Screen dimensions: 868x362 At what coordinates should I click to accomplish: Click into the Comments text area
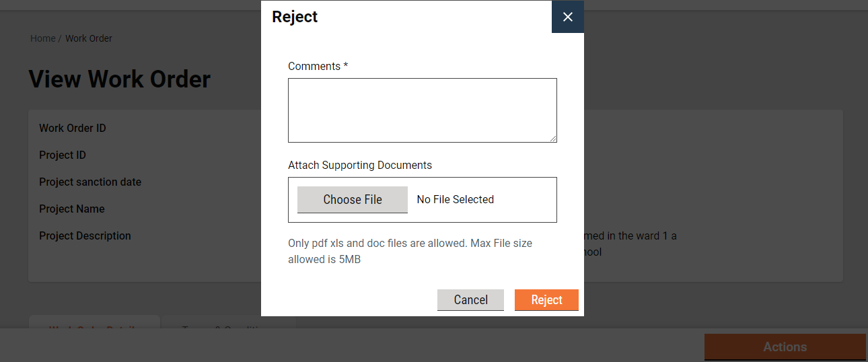[x=422, y=110]
